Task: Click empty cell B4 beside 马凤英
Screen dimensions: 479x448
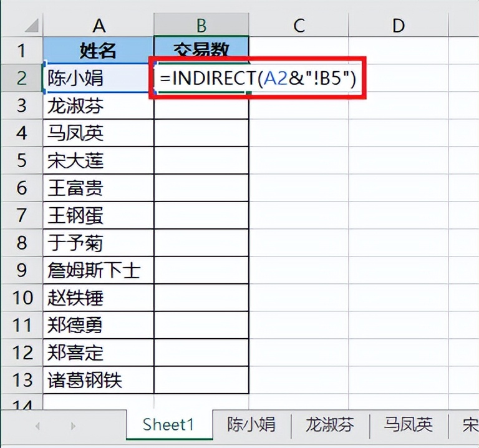Action: coord(201,133)
